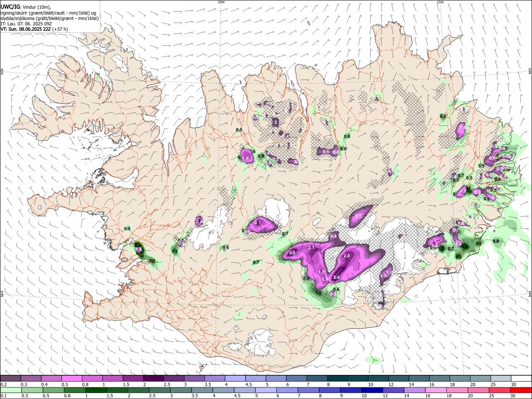532x399 pixels.
Task: Click the dark green 1–1.5 swatch in lower legend
Action: [96, 390]
